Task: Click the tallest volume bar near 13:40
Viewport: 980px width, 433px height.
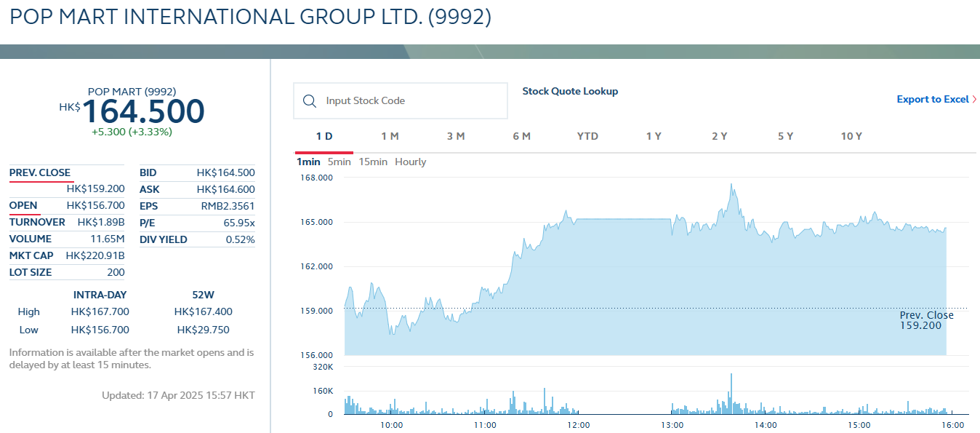Action: coord(731,393)
